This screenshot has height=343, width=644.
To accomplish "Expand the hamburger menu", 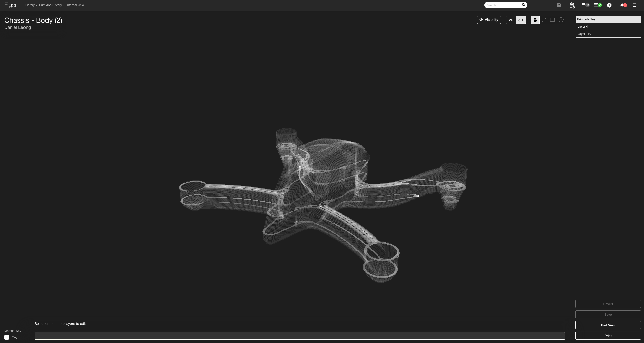I will [x=634, y=5].
